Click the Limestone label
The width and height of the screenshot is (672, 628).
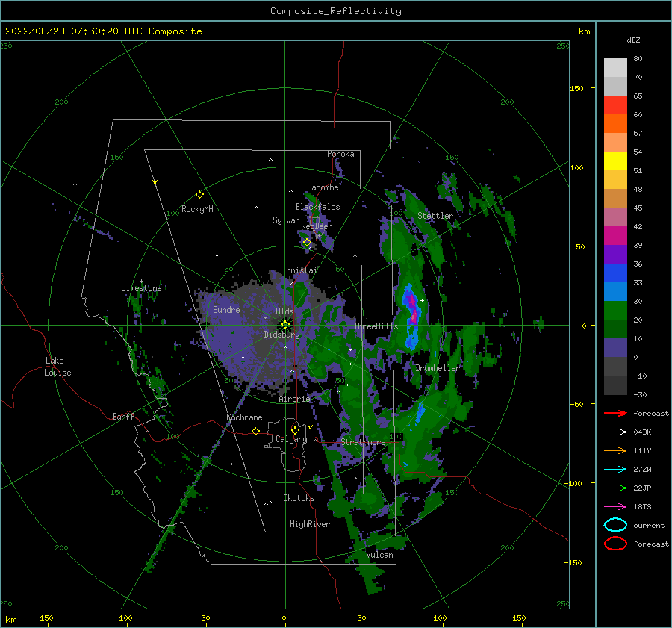[x=141, y=288]
